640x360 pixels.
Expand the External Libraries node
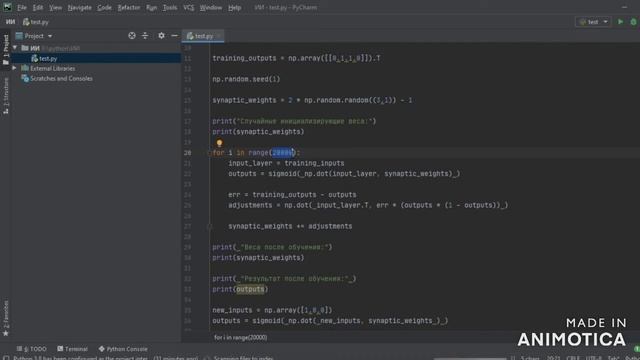point(15,68)
